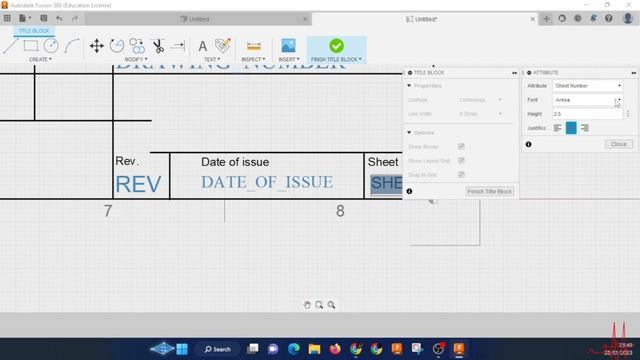This screenshot has width=640, height=360.
Task: Open the Text dropdown menu
Action: click(212, 60)
